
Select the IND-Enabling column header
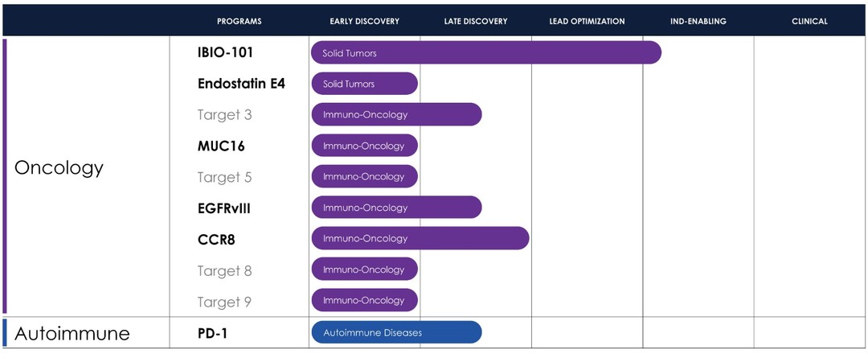pyautogui.click(x=698, y=21)
